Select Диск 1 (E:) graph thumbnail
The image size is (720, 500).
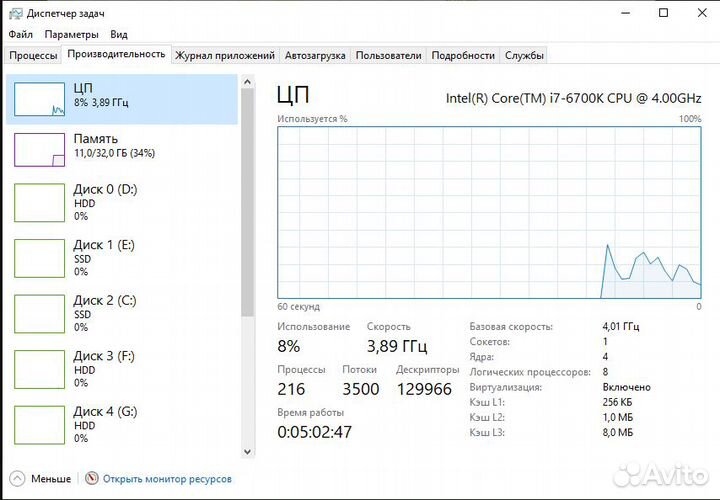(39, 258)
